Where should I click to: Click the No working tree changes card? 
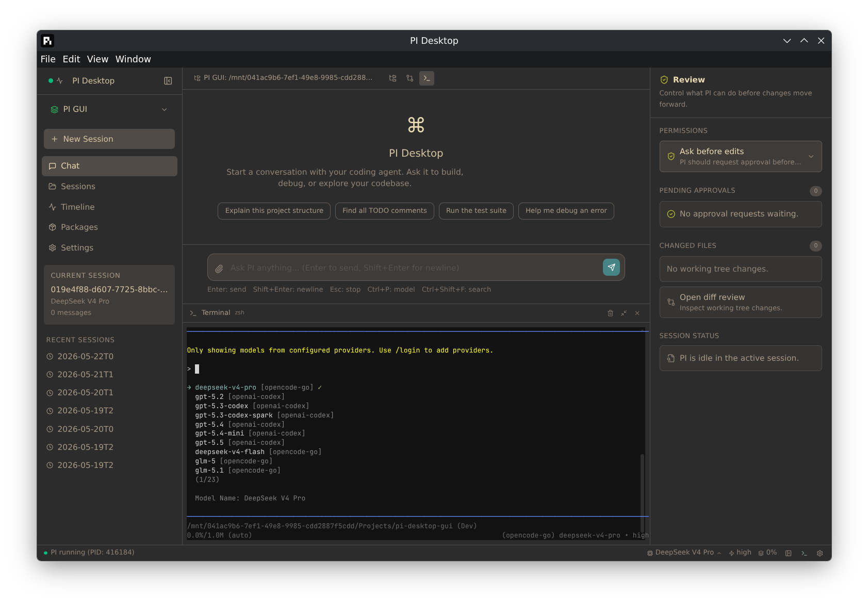pos(741,269)
